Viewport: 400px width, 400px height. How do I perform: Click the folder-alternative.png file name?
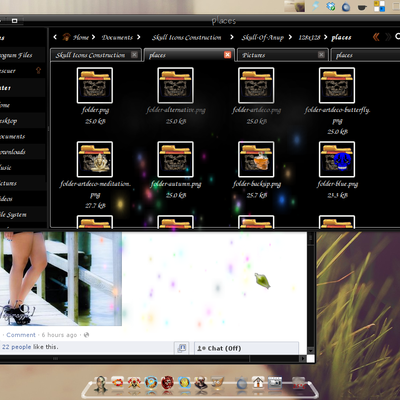pos(176,110)
